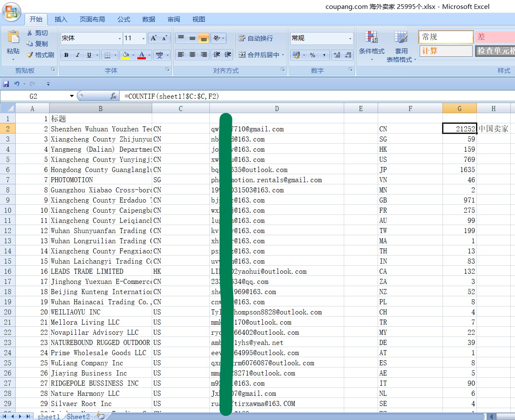The height and width of the screenshot is (420, 515).
Task: Open the 公式 (Formulas) ribbon tab
Action: (124, 19)
